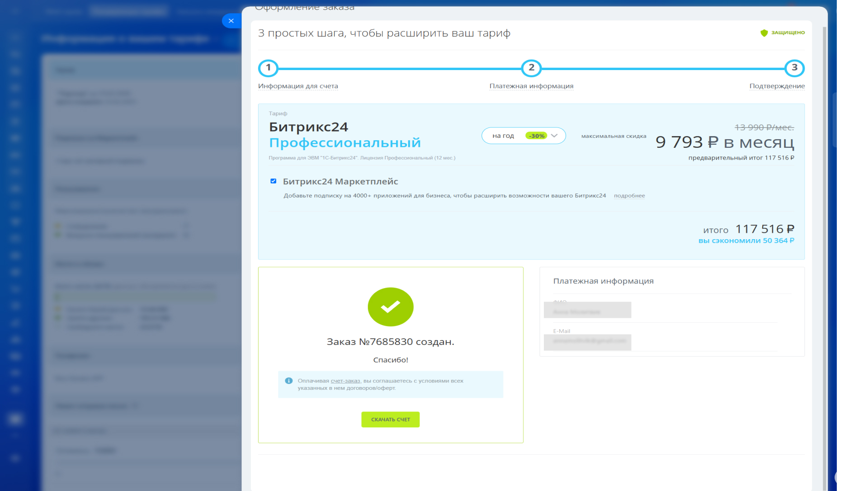Image resolution: width=868 pixels, height=491 pixels.
Task: Click the green ЗАЩИЩЕНО shield icon
Action: [764, 33]
